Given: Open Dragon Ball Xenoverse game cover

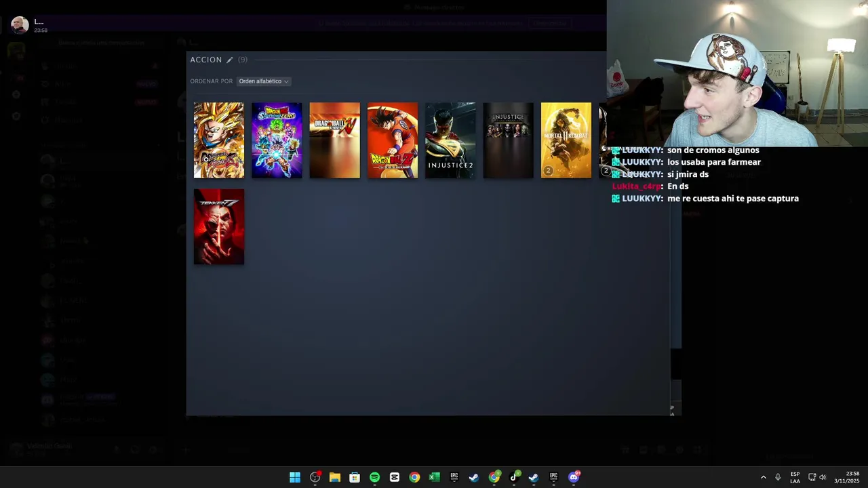Looking at the screenshot, I should pos(334,140).
